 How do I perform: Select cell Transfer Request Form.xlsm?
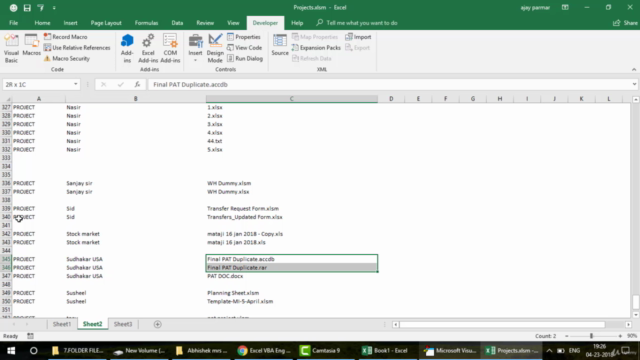[291, 209]
